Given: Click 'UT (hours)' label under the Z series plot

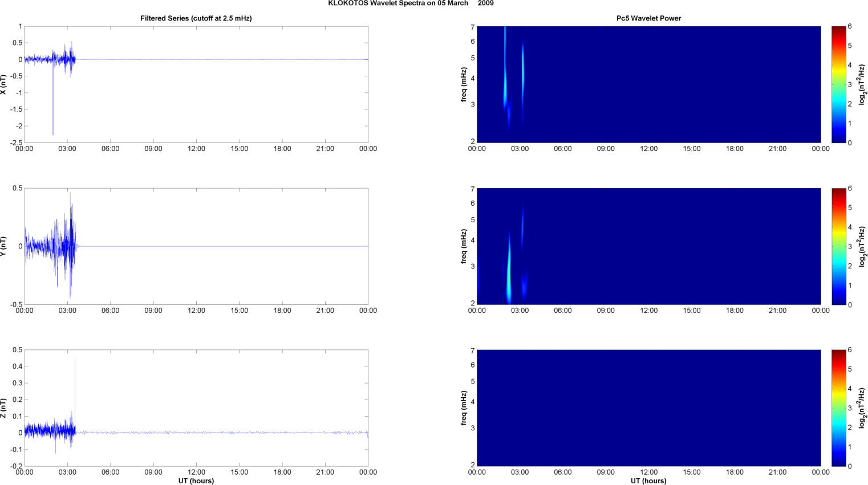Looking at the screenshot, I should [x=196, y=481].
